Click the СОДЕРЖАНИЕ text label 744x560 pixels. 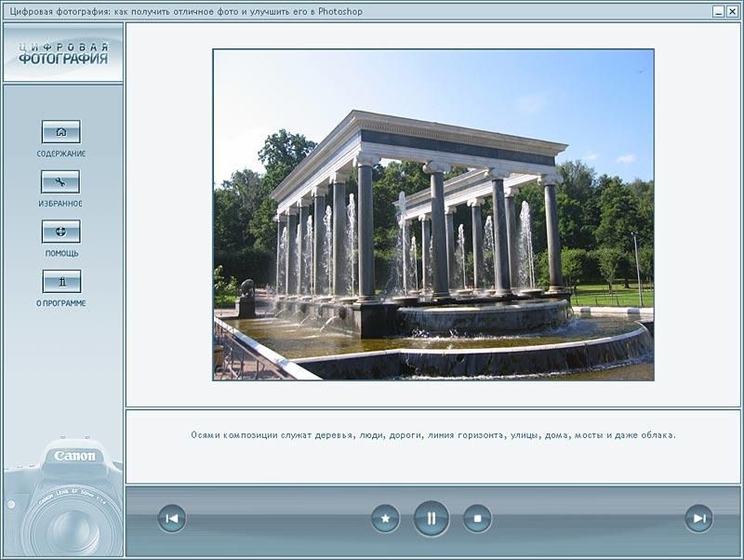[x=61, y=153]
